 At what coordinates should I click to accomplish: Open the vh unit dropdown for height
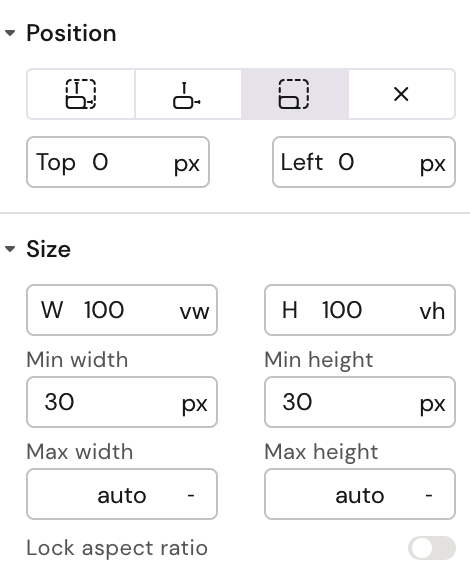[432, 311]
